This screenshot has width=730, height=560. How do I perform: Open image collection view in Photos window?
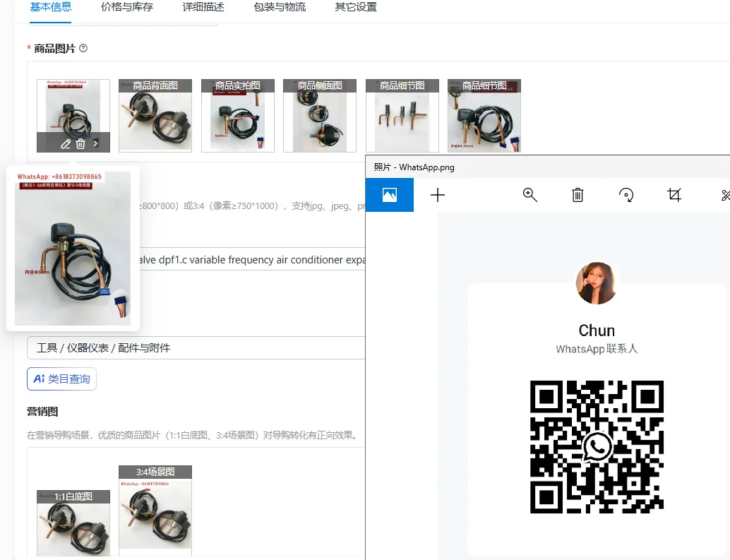(x=390, y=195)
